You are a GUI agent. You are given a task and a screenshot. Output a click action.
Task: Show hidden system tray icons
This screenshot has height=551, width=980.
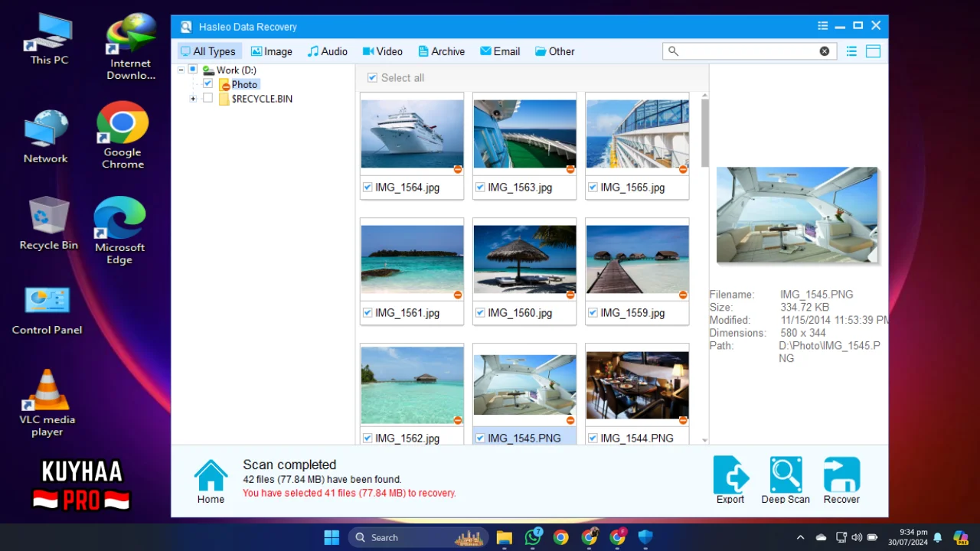click(x=800, y=537)
